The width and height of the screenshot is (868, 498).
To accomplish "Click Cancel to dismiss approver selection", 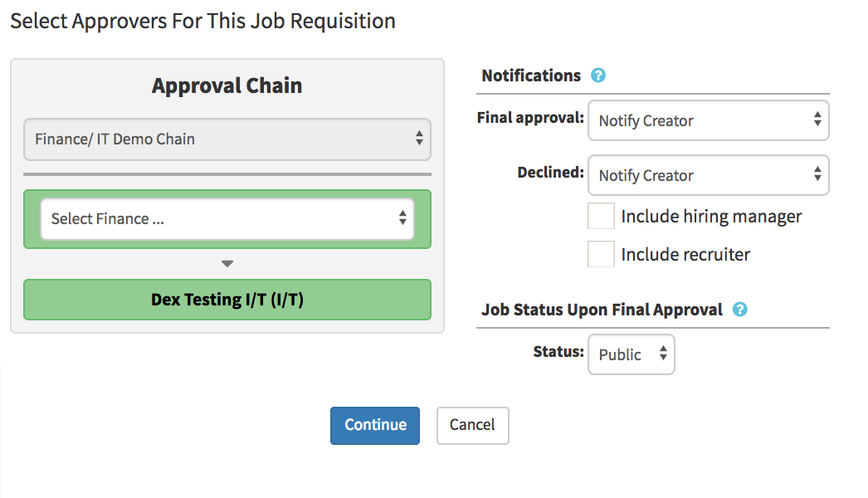I will pyautogui.click(x=472, y=425).
